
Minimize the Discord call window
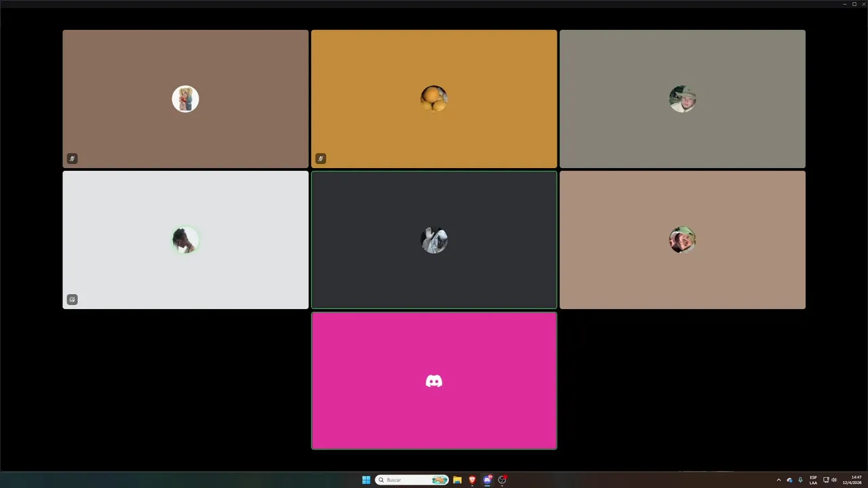point(844,4)
